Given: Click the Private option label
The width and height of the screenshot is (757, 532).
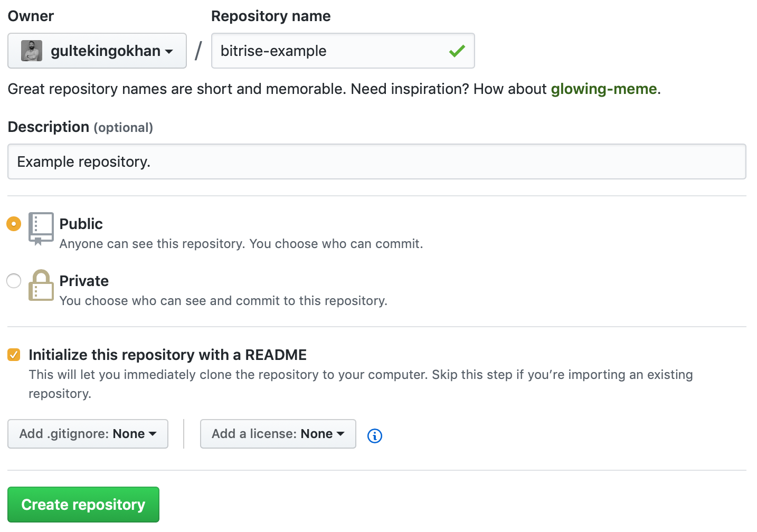Looking at the screenshot, I should coord(84,281).
